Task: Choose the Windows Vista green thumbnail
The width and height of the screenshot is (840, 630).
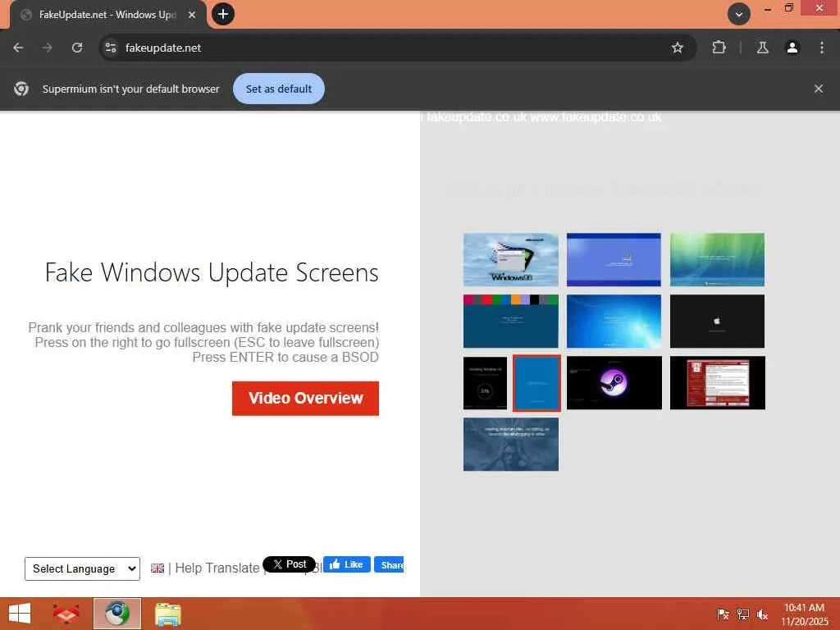Action: [x=717, y=259]
